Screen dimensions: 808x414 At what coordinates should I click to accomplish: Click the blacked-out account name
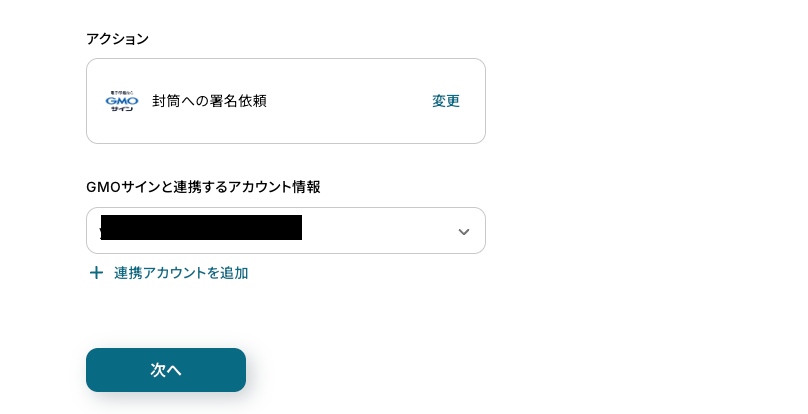201,229
